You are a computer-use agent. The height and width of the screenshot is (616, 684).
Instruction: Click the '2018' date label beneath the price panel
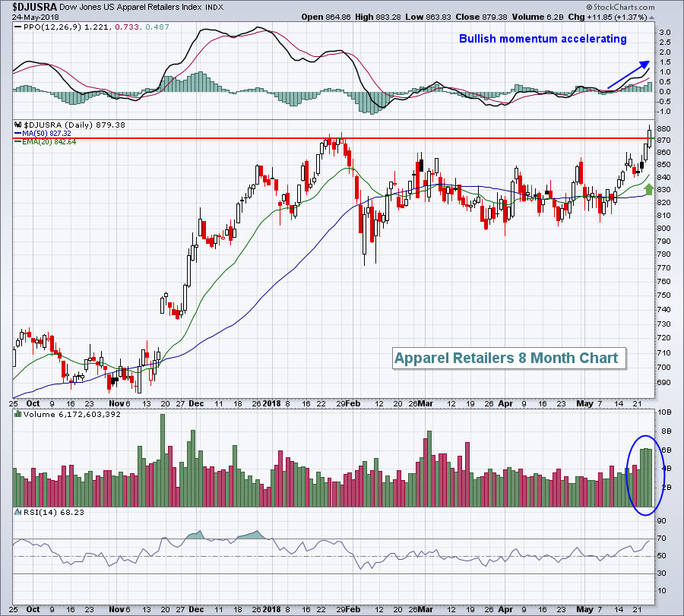[x=272, y=403]
